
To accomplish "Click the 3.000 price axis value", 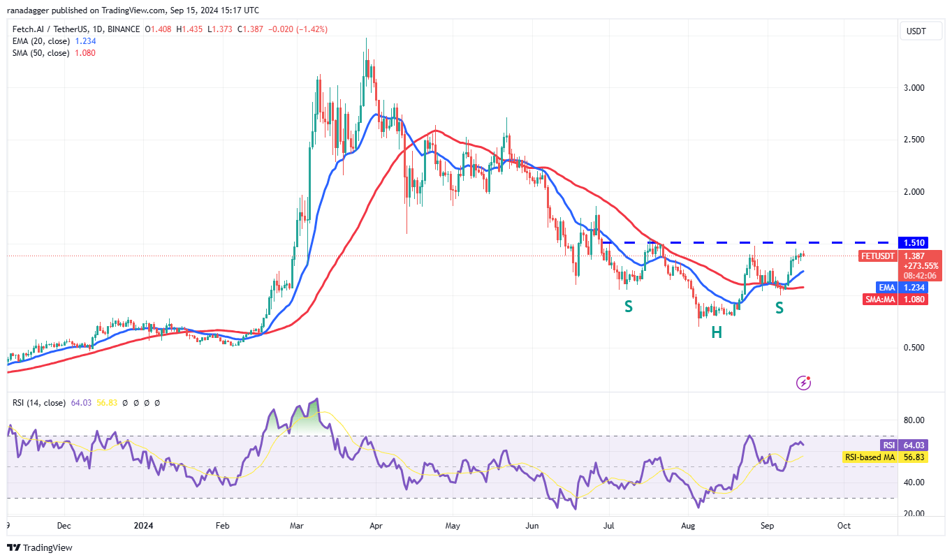I will tap(916, 88).
